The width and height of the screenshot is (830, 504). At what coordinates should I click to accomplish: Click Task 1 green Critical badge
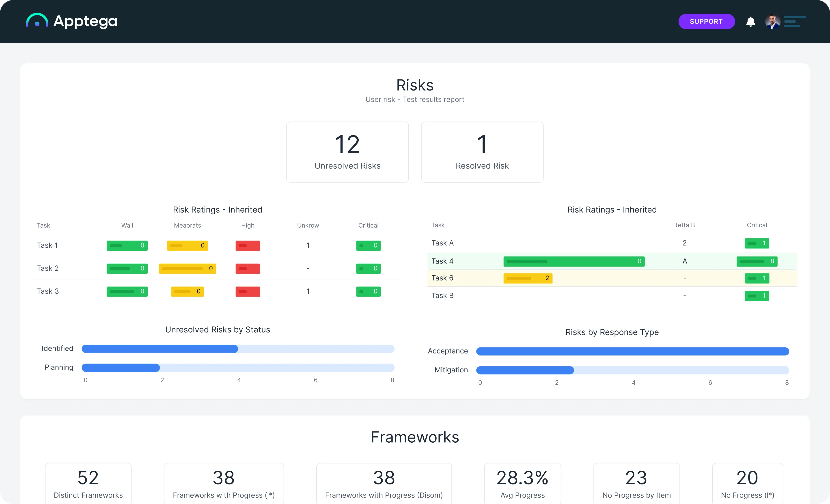tap(368, 246)
